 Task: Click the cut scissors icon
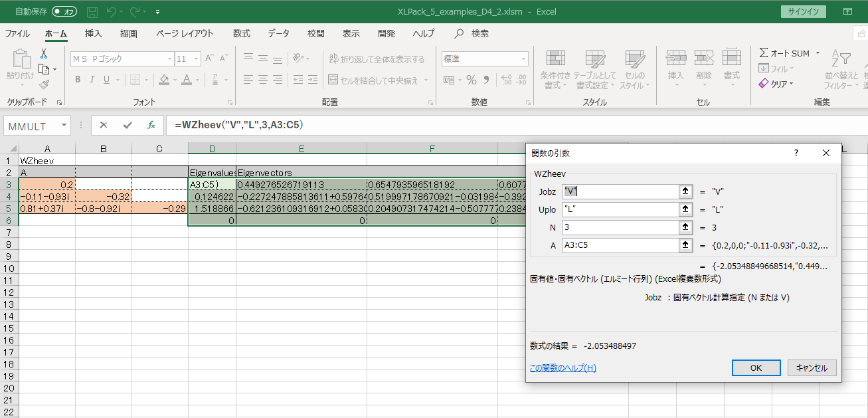click(44, 54)
